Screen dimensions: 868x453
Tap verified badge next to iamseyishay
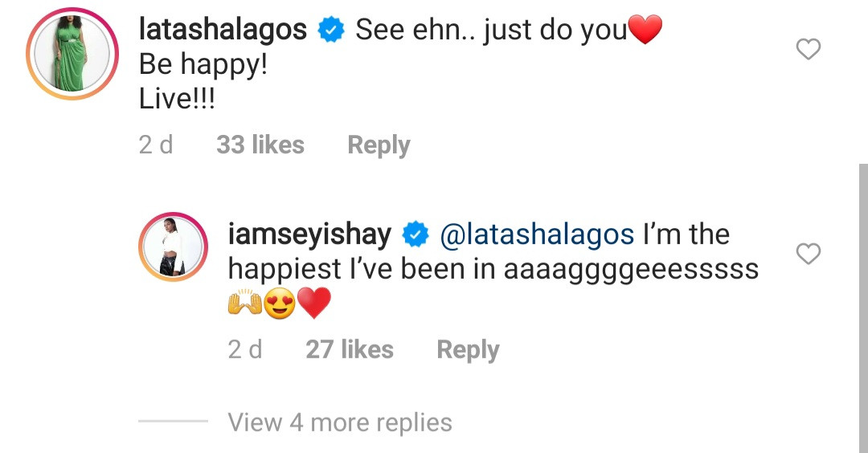coord(416,235)
